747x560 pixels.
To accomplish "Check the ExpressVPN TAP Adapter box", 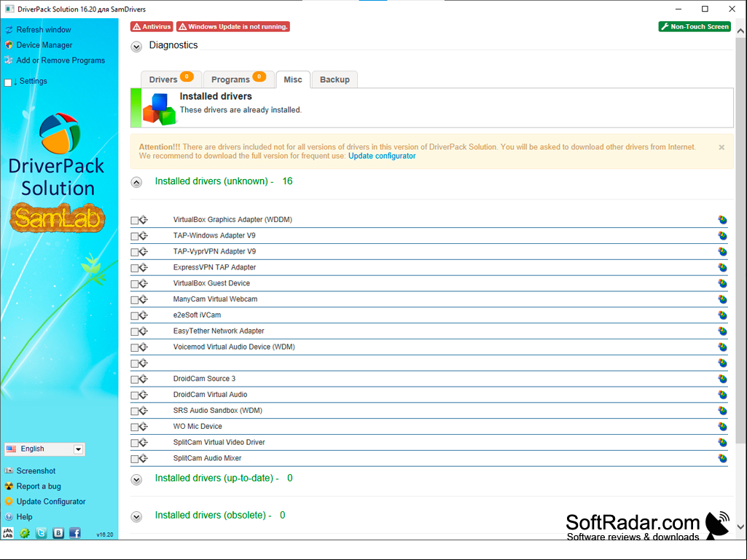I will tap(134, 268).
